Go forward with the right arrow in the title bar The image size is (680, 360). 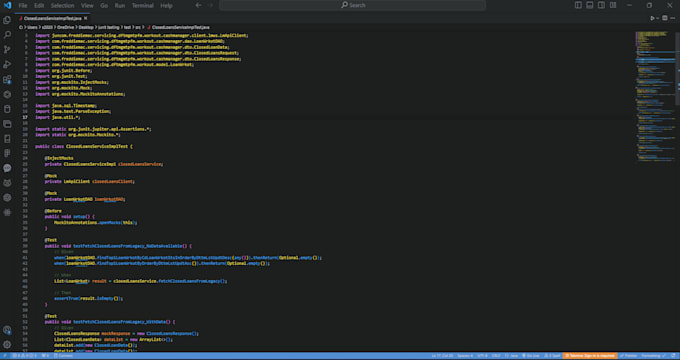coord(211,5)
